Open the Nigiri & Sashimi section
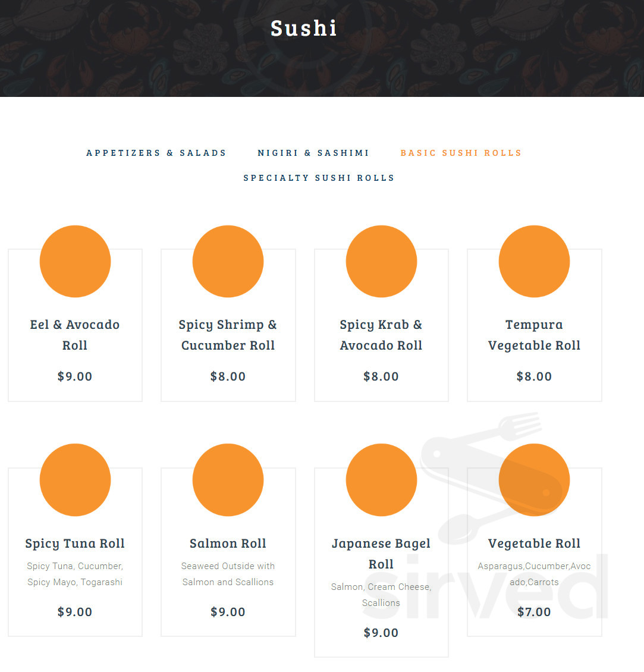The height and width of the screenshot is (672, 644). [x=313, y=153]
